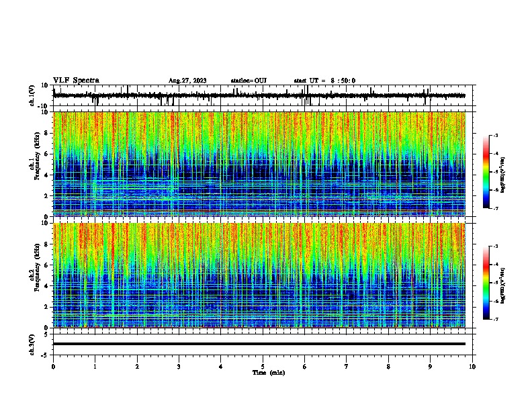The image size is (532, 411).
Task: Click the 8 kHz tick label of ch.1 spectrogram
Action: click(x=47, y=133)
